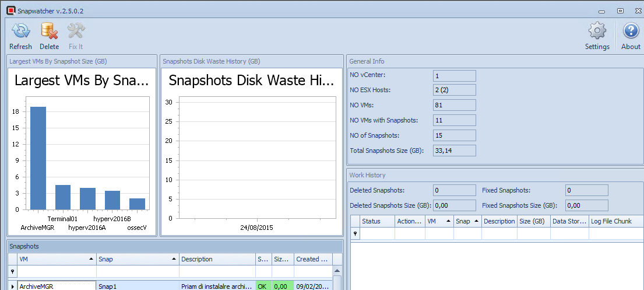Sort Snapshots grid by Snap column
This screenshot has width=644, height=290.
(138, 259)
